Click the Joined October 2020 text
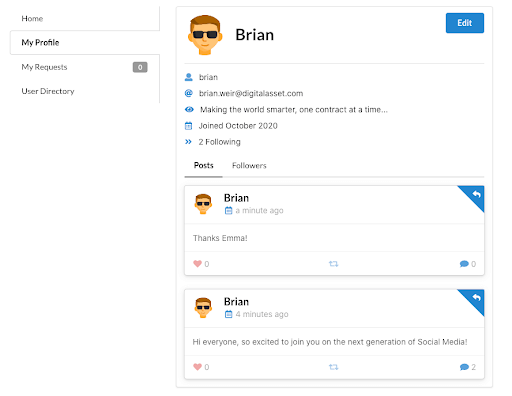The height and width of the screenshot is (396, 512). tap(238, 126)
